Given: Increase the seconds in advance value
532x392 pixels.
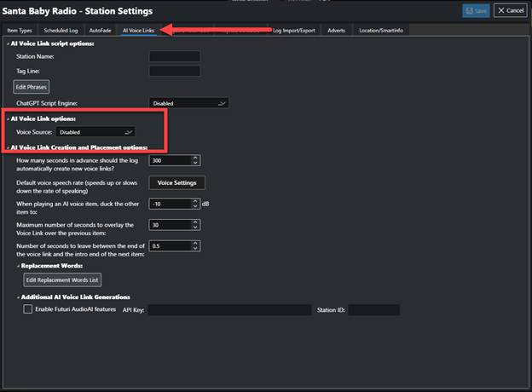Looking at the screenshot, I should click(x=195, y=158).
